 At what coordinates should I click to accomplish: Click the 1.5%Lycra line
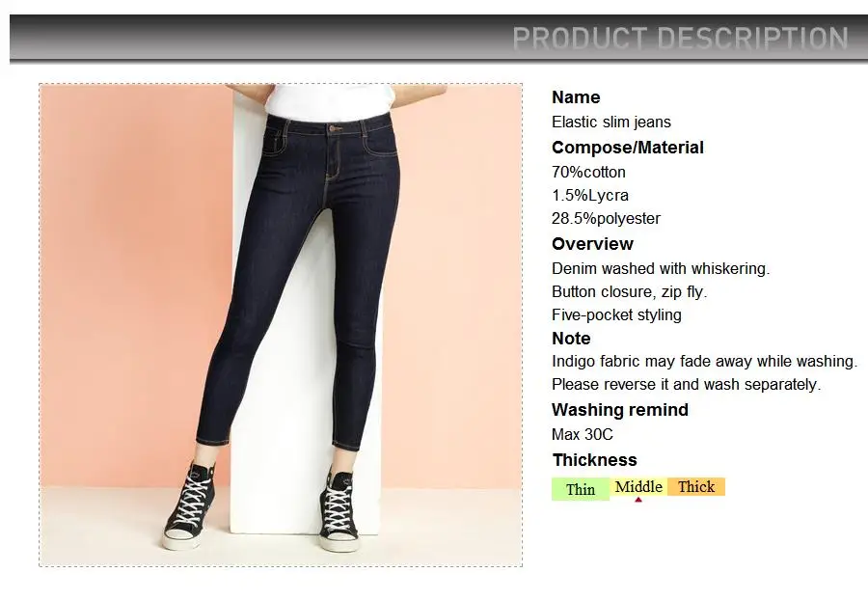(590, 196)
